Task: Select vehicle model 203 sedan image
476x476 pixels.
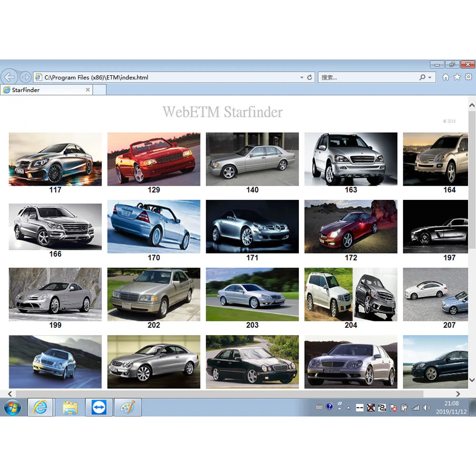Action: 252,294
